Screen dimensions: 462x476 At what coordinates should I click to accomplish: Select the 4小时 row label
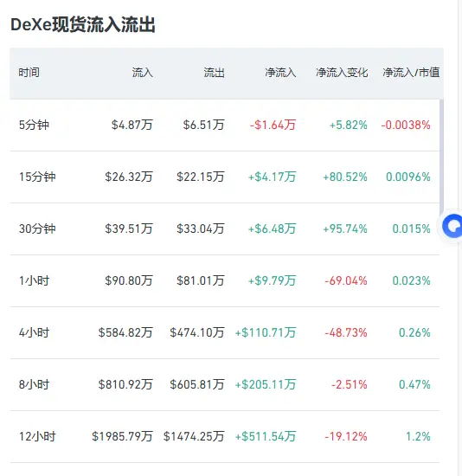[x=34, y=332]
